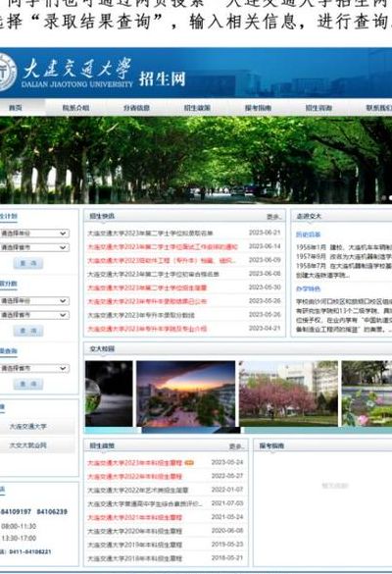Open the red news item dated 2023-06-09
Image resolution: width=392 pixels, height=574 pixels.
(x=162, y=260)
